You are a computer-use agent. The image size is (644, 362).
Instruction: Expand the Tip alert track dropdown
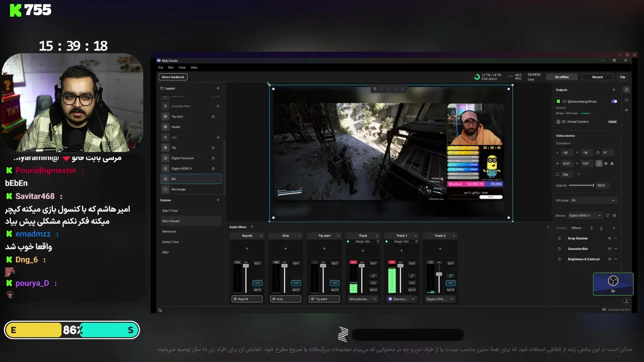[338, 235]
